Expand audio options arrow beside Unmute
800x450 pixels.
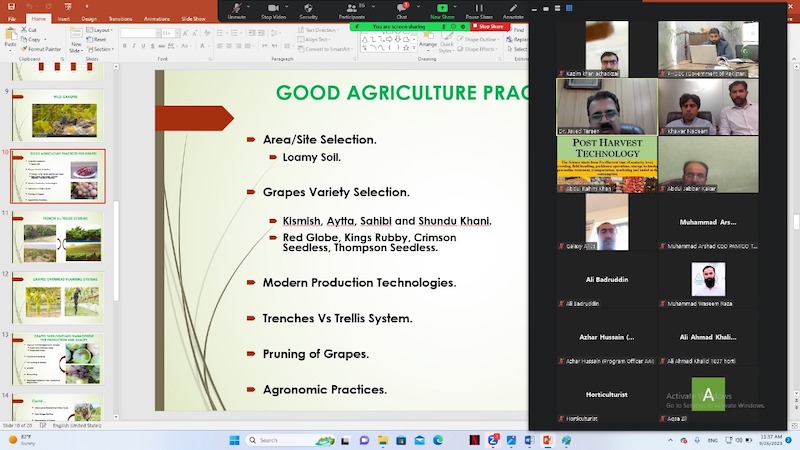(254, 6)
